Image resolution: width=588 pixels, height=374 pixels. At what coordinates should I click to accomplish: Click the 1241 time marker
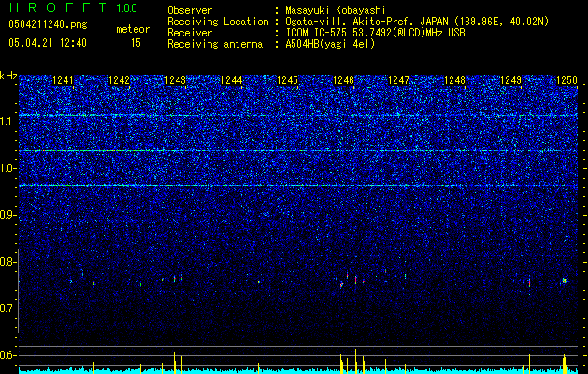pos(63,79)
